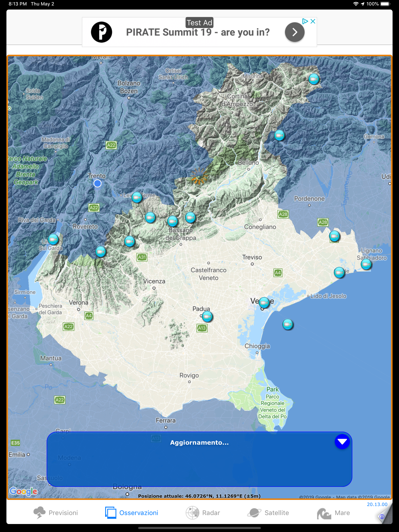Tap the webcam marker below the A28 sign

[x=334, y=236]
